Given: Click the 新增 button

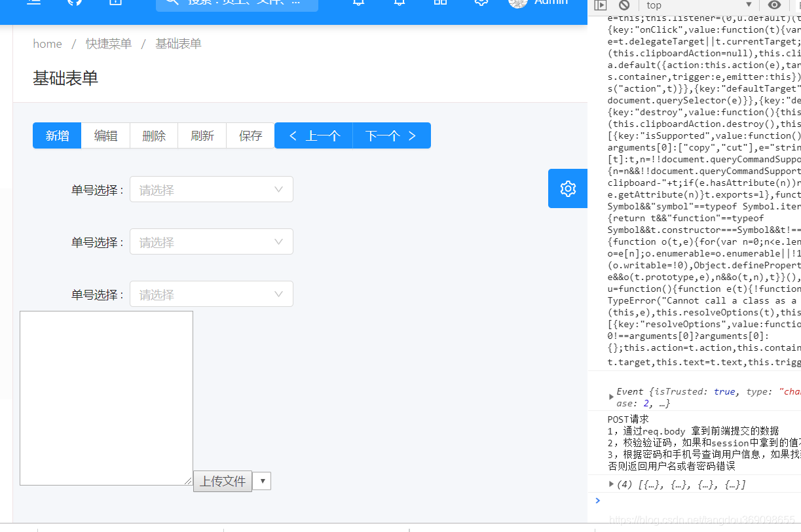Looking at the screenshot, I should [x=56, y=135].
